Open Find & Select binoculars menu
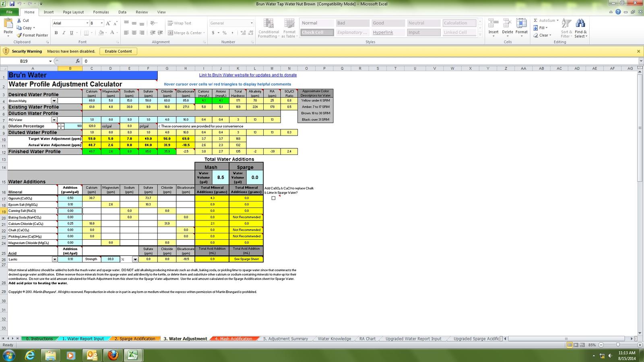This screenshot has width=644, height=362. [580, 28]
